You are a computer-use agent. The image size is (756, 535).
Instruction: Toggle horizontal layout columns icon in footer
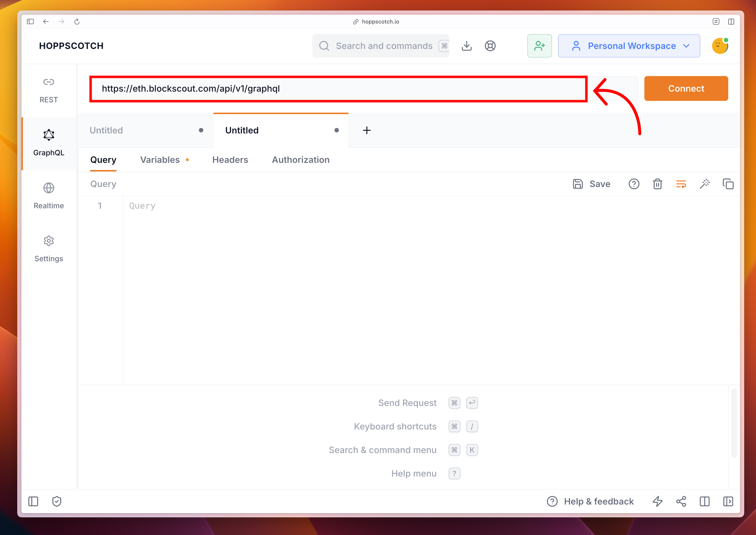pyautogui.click(x=704, y=501)
